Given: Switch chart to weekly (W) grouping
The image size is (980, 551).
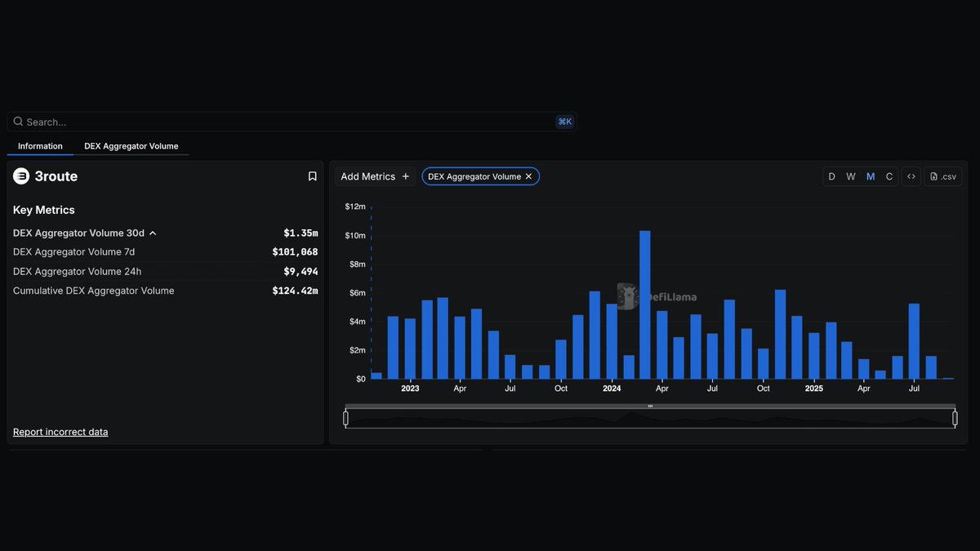Looking at the screenshot, I should pos(851,176).
